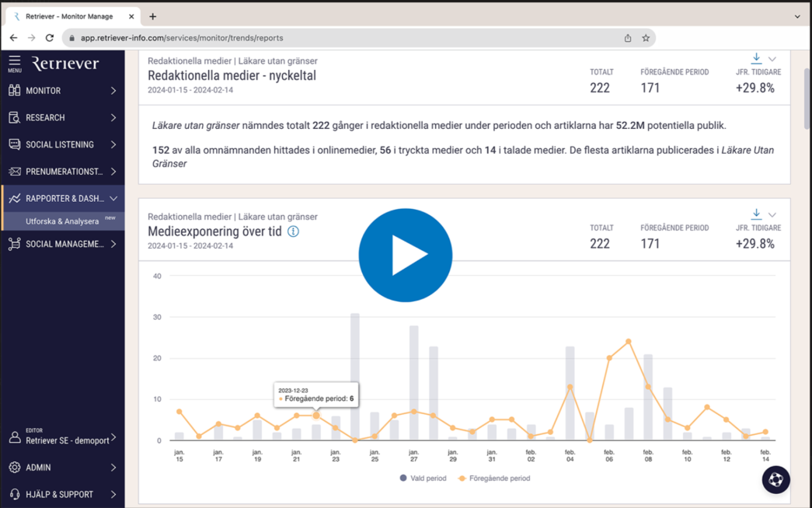812x508 pixels.
Task: Select Utforska & Analysera submenu item
Action: point(63,221)
